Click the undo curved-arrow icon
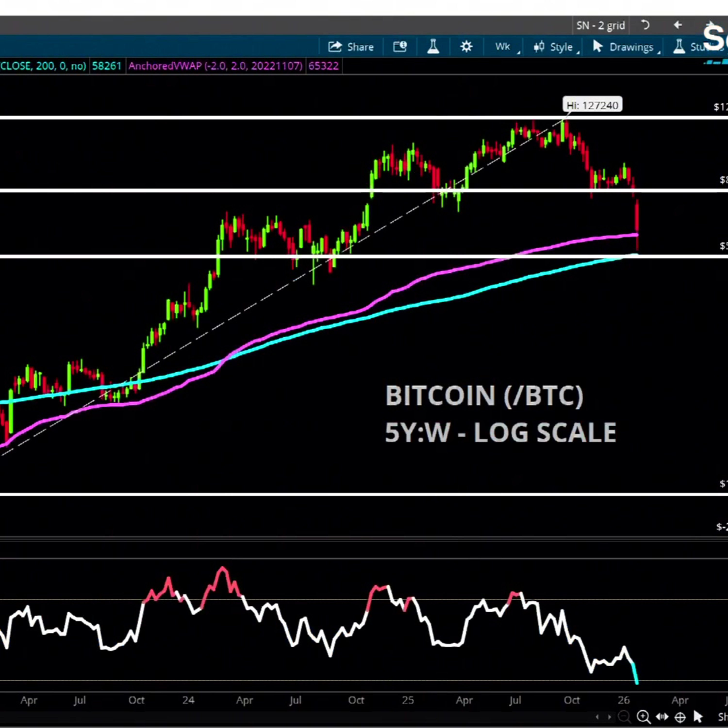Screen dimensions: 728x728 pos(645,25)
